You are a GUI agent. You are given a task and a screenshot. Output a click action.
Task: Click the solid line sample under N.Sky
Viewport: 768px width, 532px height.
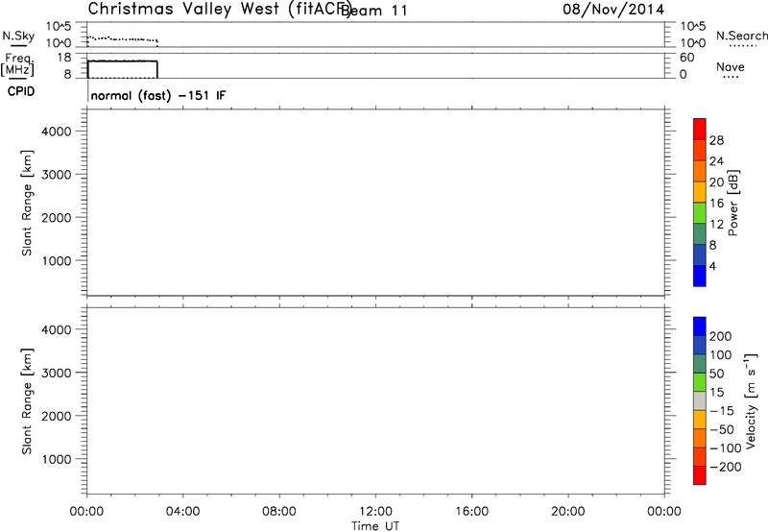coord(18,45)
